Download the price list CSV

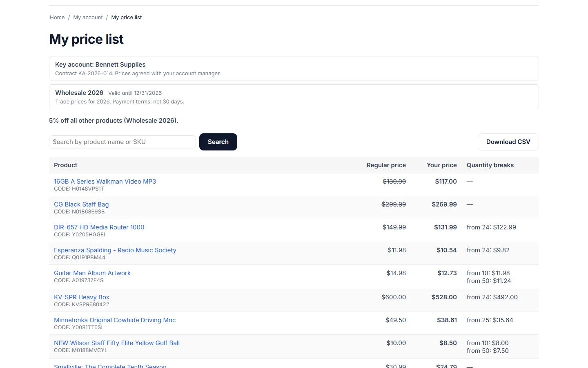(x=508, y=142)
